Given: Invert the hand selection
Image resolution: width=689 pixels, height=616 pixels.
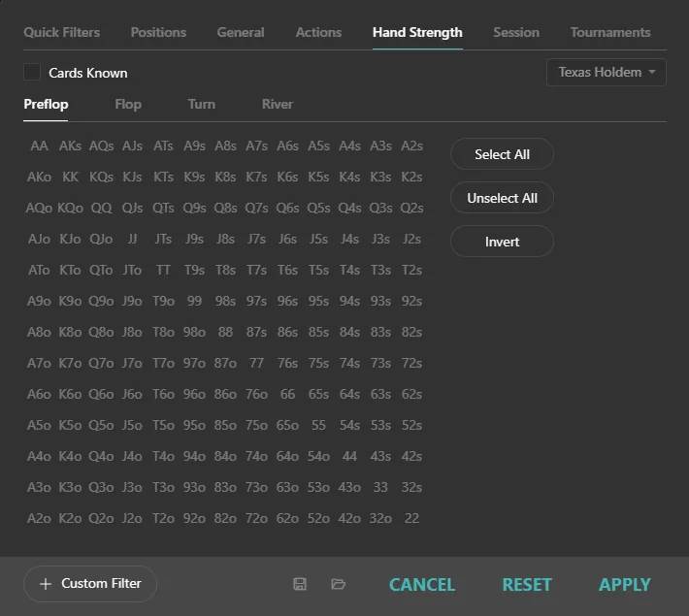Looking at the screenshot, I should point(502,242).
